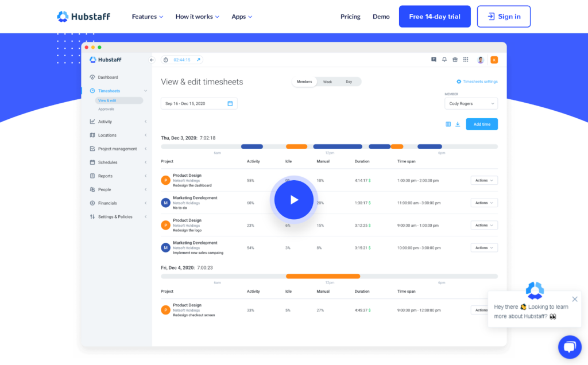Expand the How it works menu
588x365 pixels.
pos(198,17)
